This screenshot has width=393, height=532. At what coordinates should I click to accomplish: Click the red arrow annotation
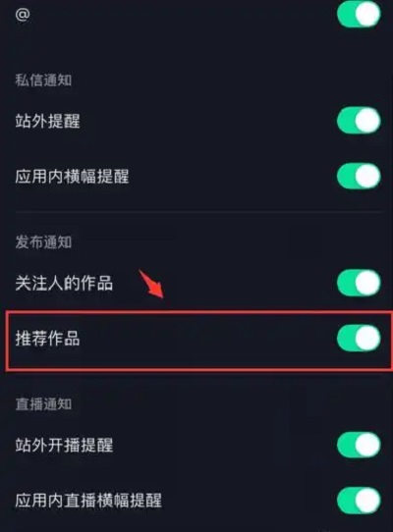tap(152, 285)
